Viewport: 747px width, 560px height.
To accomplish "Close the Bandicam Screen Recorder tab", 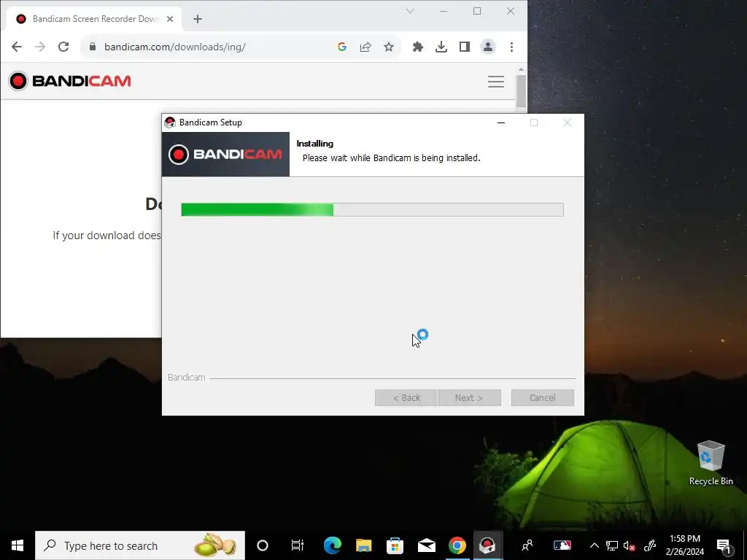I will pos(170,19).
